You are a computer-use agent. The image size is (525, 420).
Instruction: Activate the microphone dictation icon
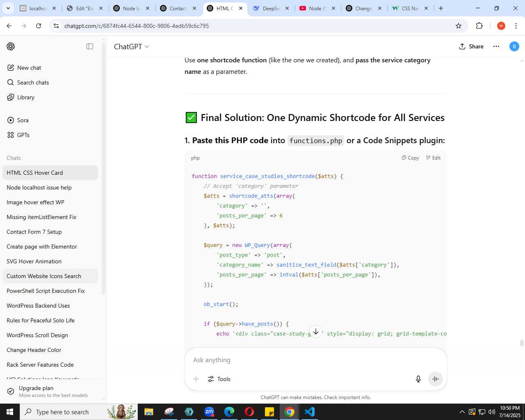418,379
